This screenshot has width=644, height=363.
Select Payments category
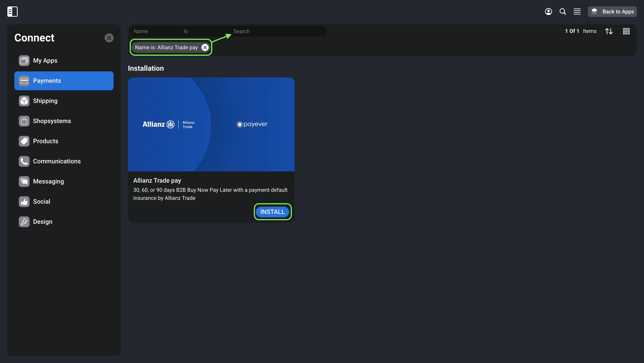pos(64,81)
